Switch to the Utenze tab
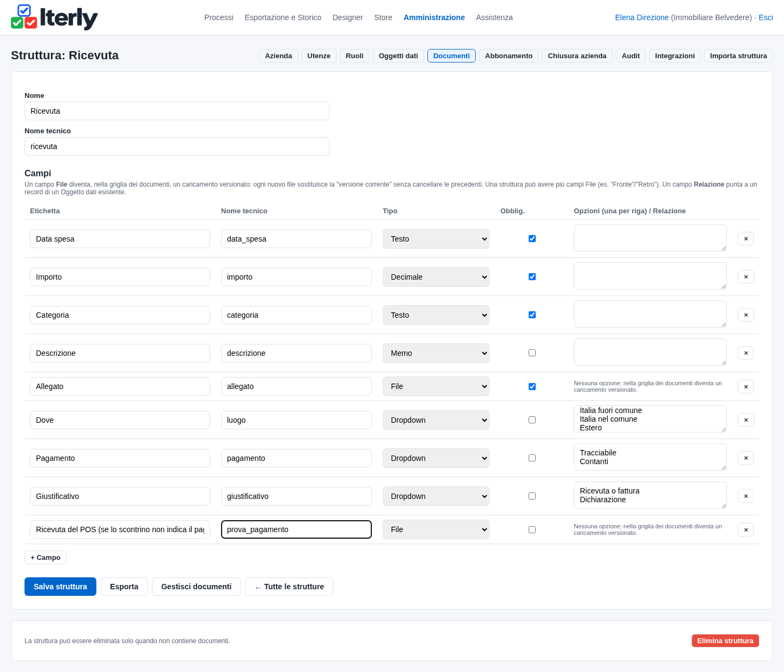The image size is (784, 672). click(x=319, y=56)
